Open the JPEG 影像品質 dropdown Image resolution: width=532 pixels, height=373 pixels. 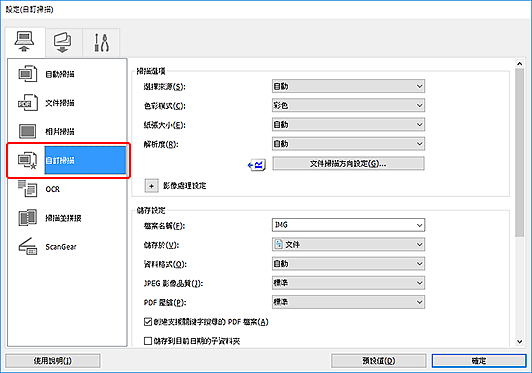tap(348, 283)
